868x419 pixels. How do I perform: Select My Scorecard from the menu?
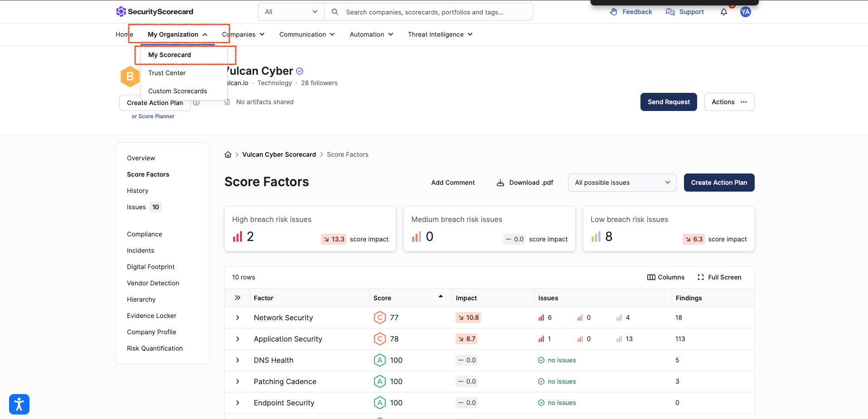pos(170,55)
